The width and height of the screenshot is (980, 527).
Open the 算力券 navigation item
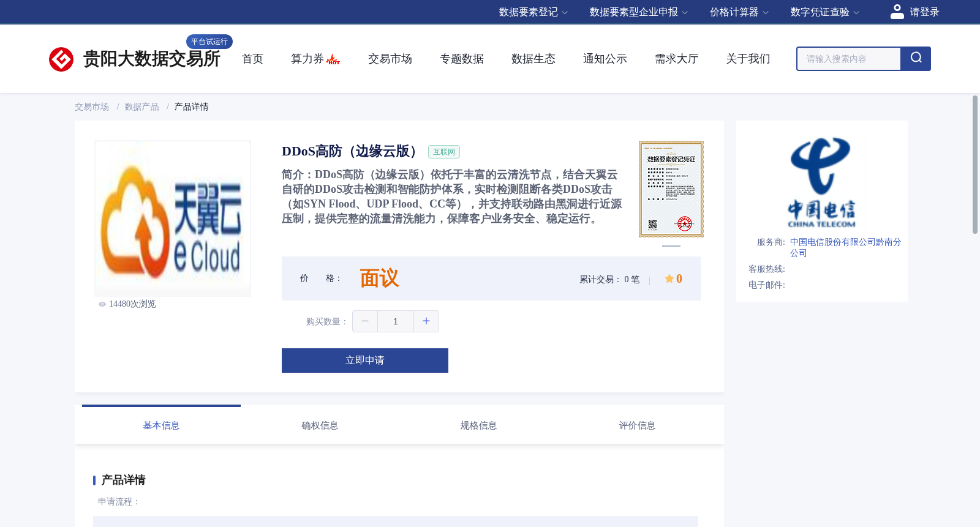click(307, 59)
